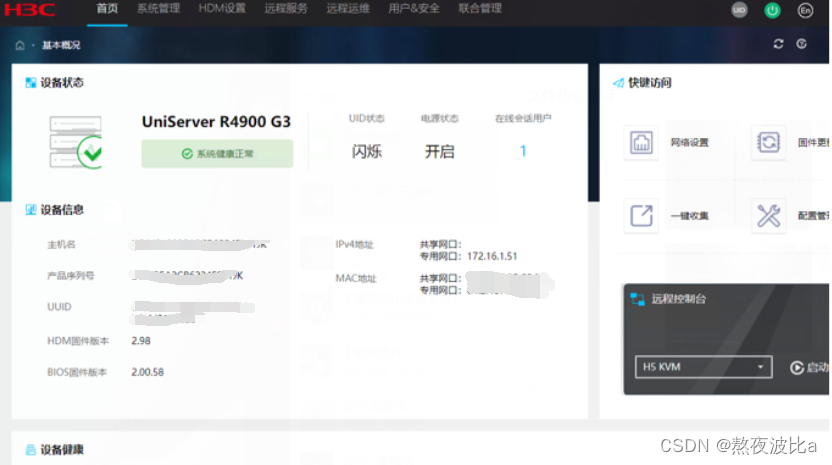Open 网络设置 shortcut icon
The height and width of the screenshot is (465, 832).
click(x=641, y=142)
